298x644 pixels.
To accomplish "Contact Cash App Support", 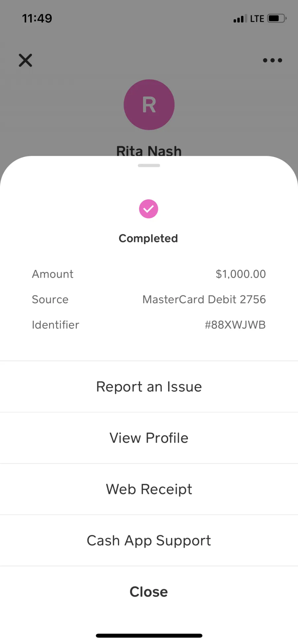I will [149, 540].
